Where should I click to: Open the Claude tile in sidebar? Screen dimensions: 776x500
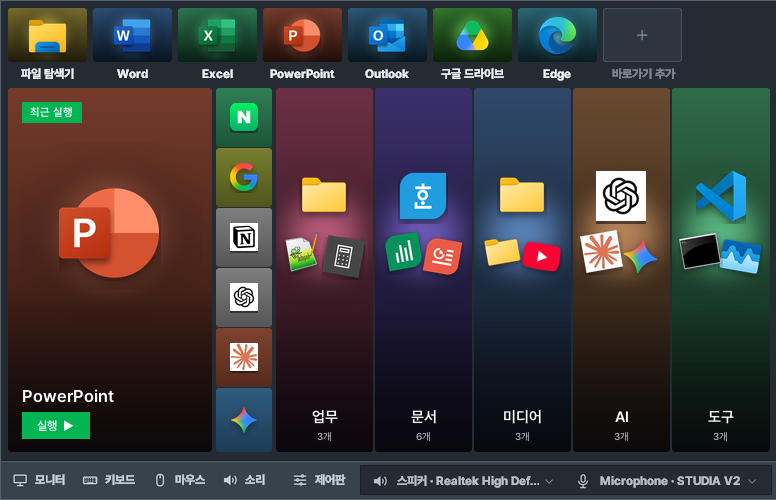(x=244, y=357)
